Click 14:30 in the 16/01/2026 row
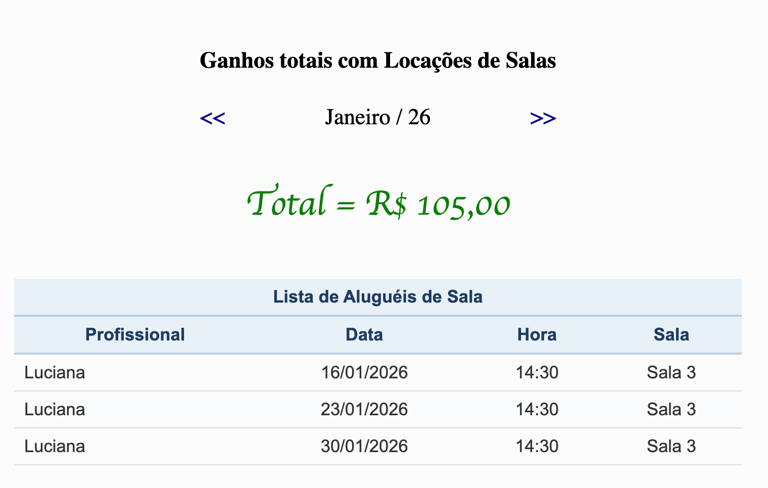768x488 pixels. point(537,372)
